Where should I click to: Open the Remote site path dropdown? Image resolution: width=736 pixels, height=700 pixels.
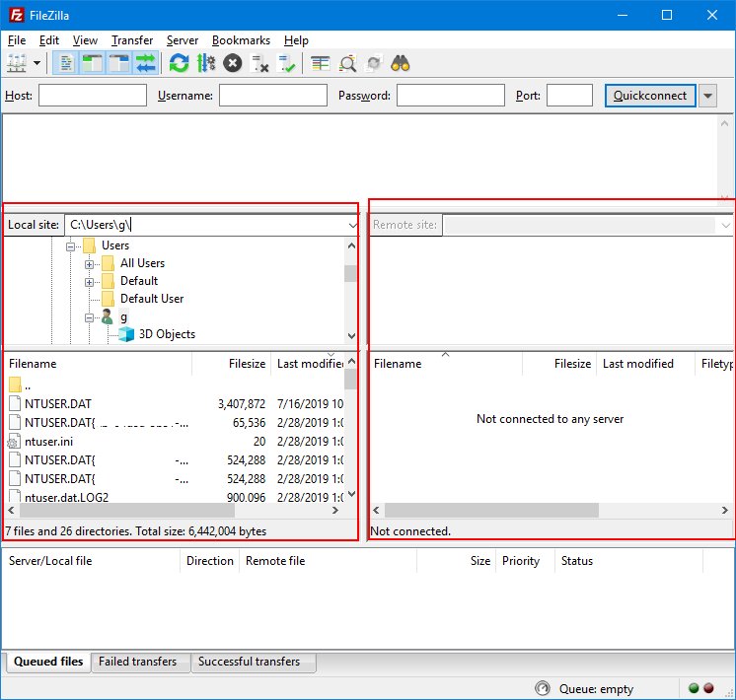[726, 226]
